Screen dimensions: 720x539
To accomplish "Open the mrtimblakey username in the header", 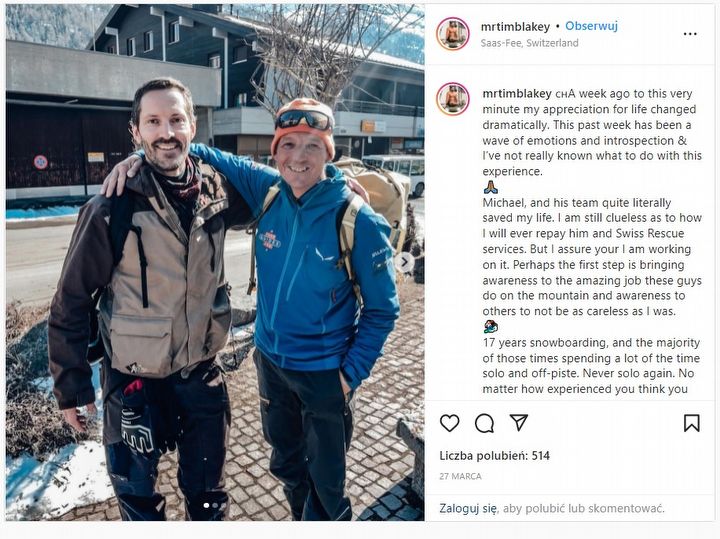I will click(x=515, y=27).
